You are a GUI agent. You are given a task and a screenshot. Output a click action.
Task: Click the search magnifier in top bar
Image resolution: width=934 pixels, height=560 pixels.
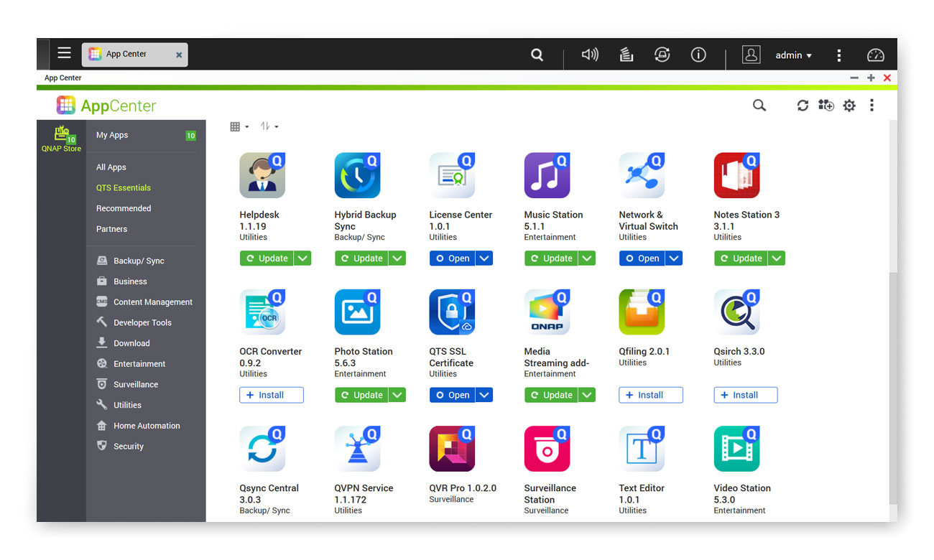(x=537, y=55)
